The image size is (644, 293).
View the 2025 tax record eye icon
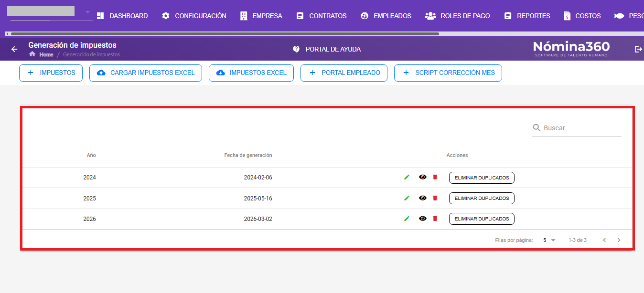[x=422, y=198]
